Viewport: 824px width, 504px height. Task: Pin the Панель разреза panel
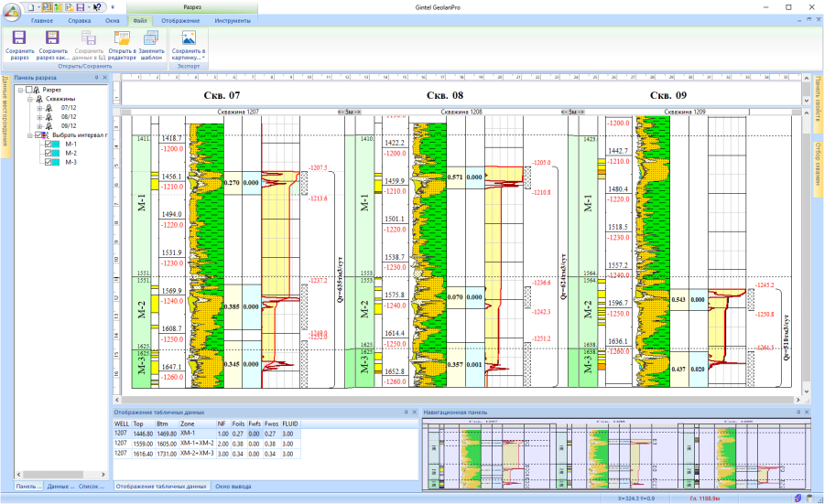coord(96,78)
